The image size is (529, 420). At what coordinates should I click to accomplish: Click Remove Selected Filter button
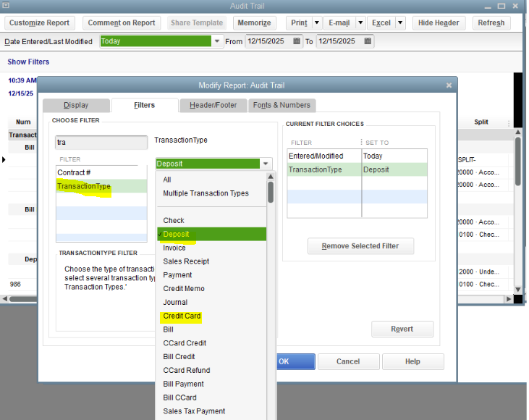[x=360, y=245]
